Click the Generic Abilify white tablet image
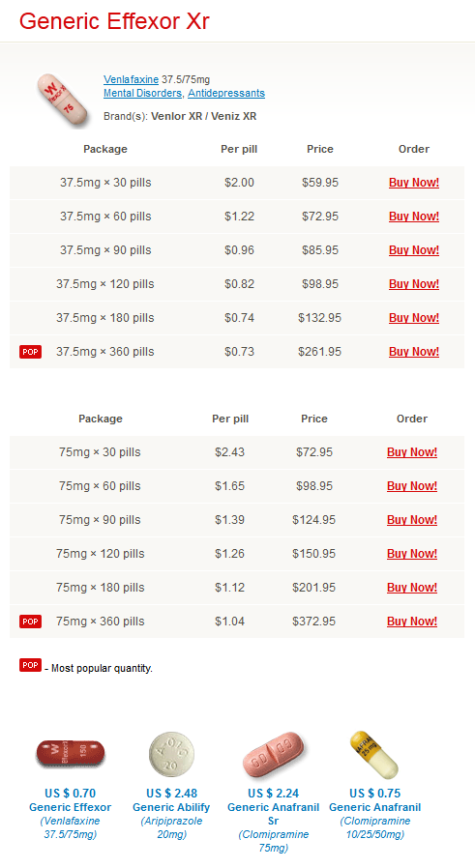Viewport: 475px width, 868px height. tap(171, 753)
